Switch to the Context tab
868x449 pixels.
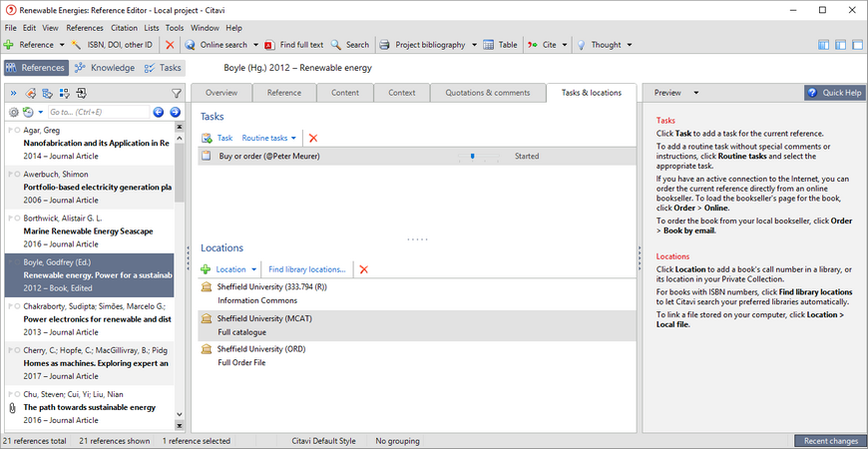tap(402, 93)
